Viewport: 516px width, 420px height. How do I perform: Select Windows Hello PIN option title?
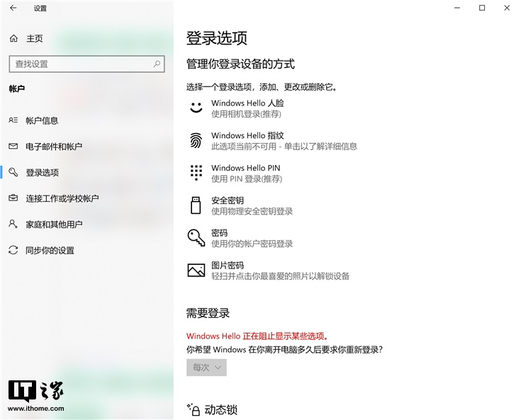245,168
